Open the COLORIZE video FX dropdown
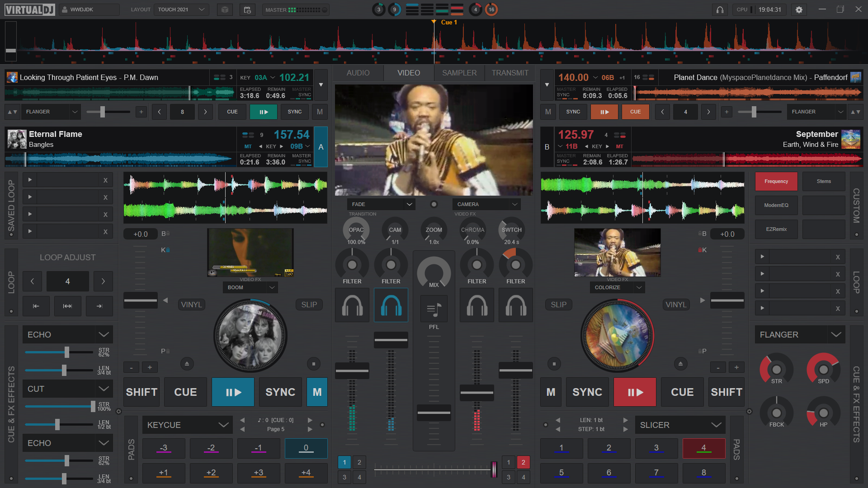 click(617, 287)
